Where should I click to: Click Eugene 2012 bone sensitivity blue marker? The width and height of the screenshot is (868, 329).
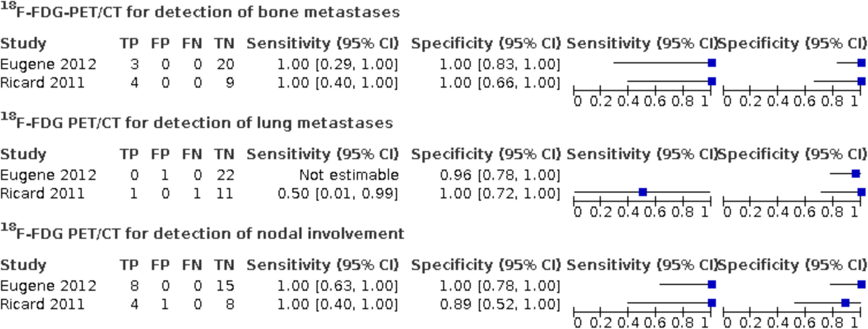coord(711,63)
